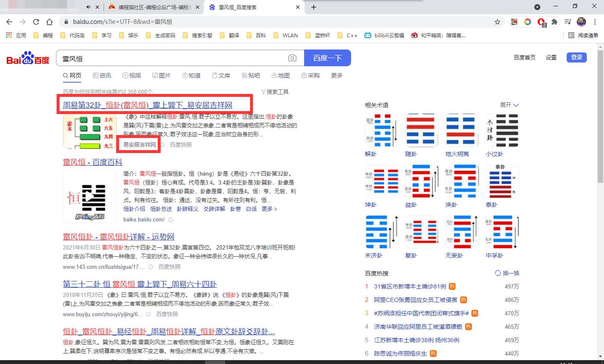Image resolution: width=604 pixels, height=364 pixels.
Task: Open the 应用 apps shortcut
Action: point(16,35)
